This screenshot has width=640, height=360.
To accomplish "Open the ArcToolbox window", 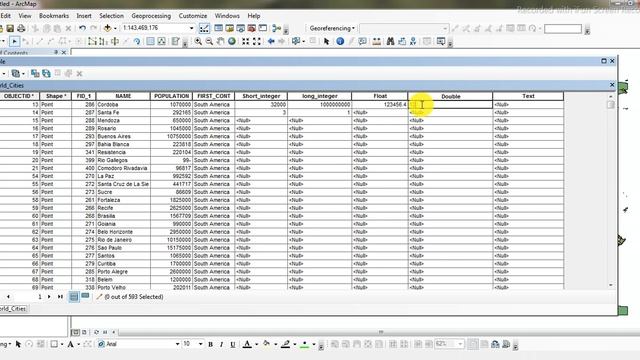I will 251,28.
